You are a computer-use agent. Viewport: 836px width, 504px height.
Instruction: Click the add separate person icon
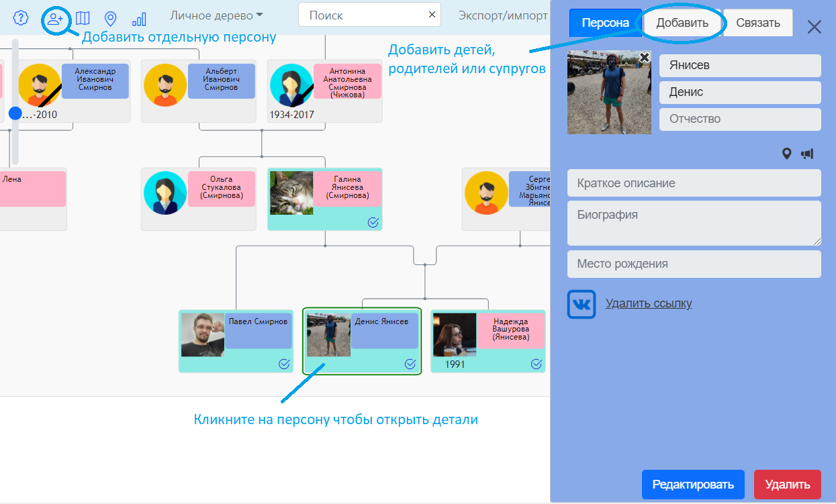click(x=55, y=18)
